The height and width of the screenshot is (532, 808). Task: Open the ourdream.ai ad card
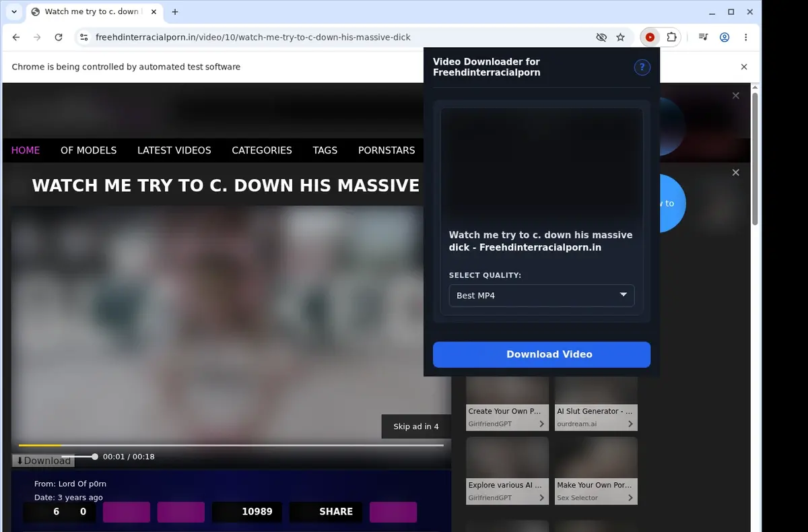tap(596, 403)
